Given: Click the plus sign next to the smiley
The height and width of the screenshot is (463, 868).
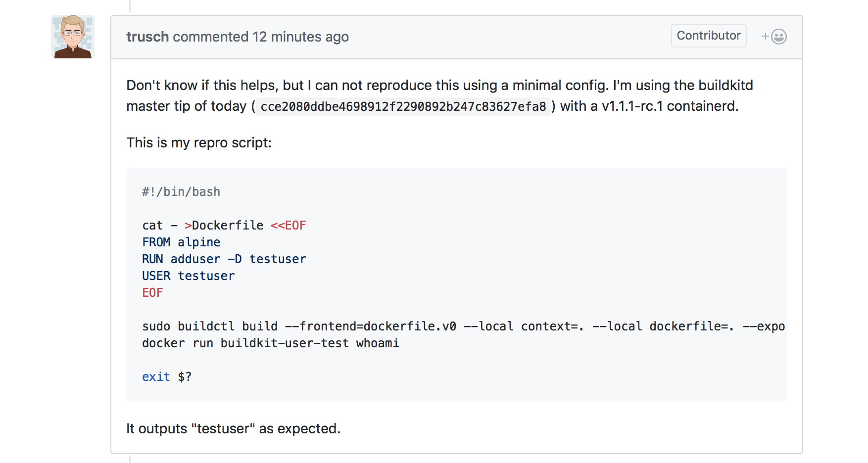Looking at the screenshot, I should pyautogui.click(x=764, y=36).
